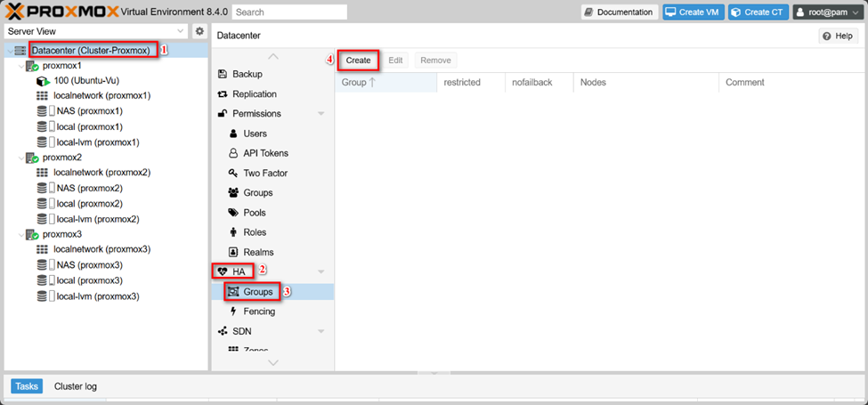Open the Server View settings gear
868x405 pixels.
(x=199, y=31)
